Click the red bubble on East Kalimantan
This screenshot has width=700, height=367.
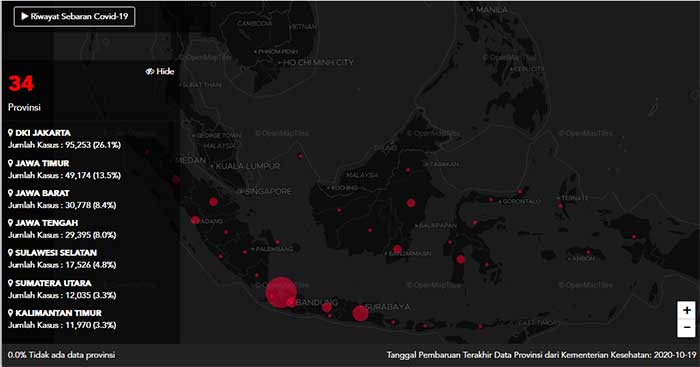[x=411, y=203]
